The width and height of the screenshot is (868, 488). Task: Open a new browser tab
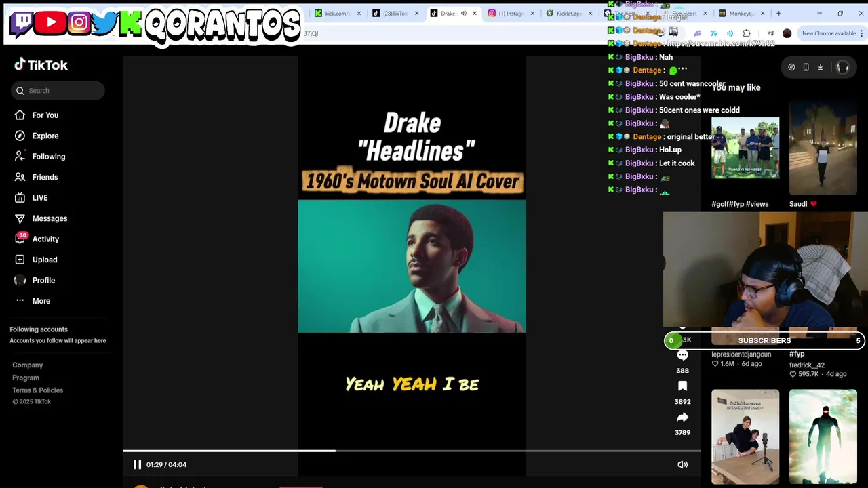[x=778, y=13]
